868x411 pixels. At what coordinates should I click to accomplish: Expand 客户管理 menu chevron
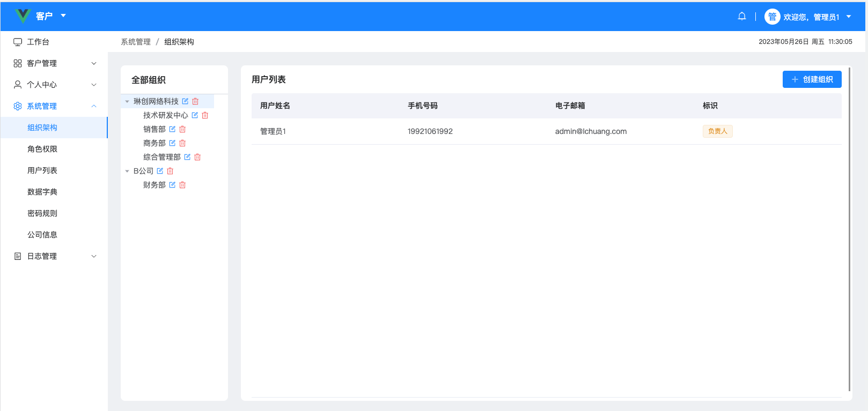click(x=94, y=63)
